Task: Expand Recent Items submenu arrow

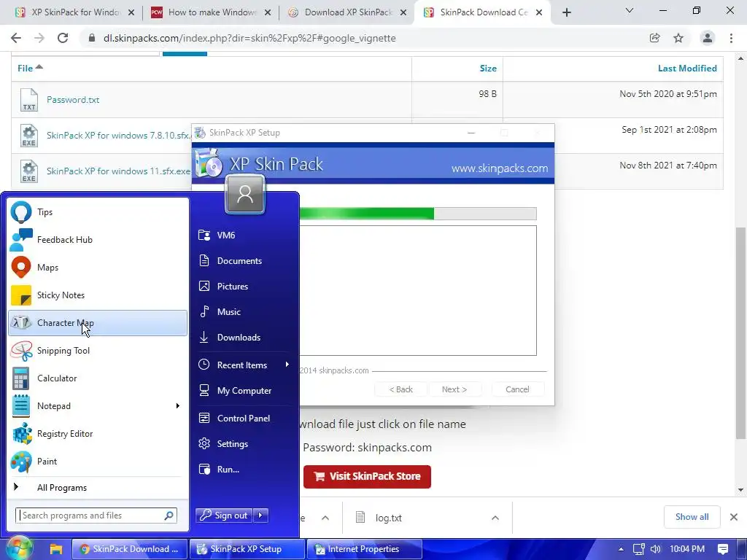Action: (287, 365)
